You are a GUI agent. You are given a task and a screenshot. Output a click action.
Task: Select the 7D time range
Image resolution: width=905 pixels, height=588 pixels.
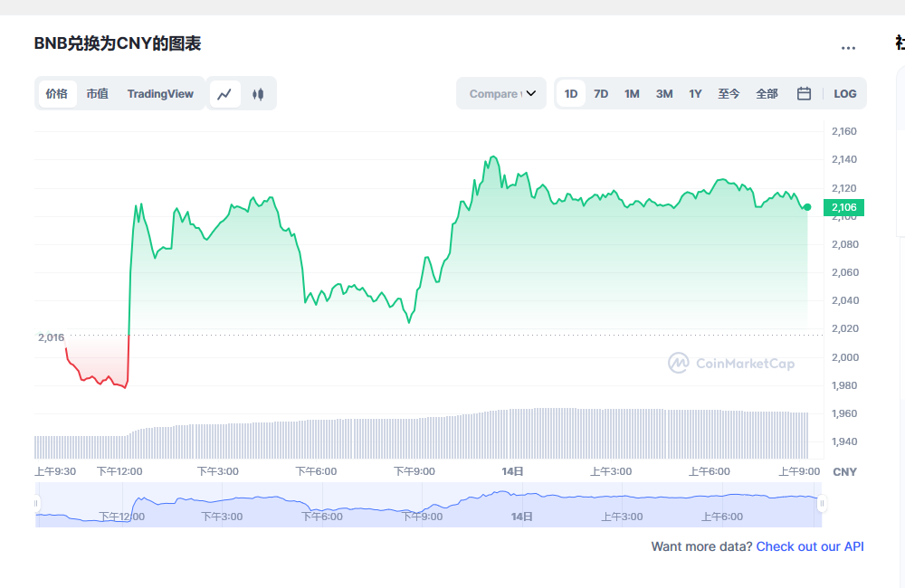[x=601, y=94]
